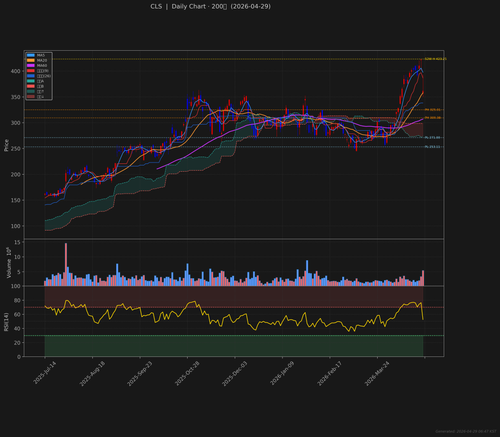Select the MA60 legend label
The height and width of the screenshot is (437, 500).
(x=42, y=65)
